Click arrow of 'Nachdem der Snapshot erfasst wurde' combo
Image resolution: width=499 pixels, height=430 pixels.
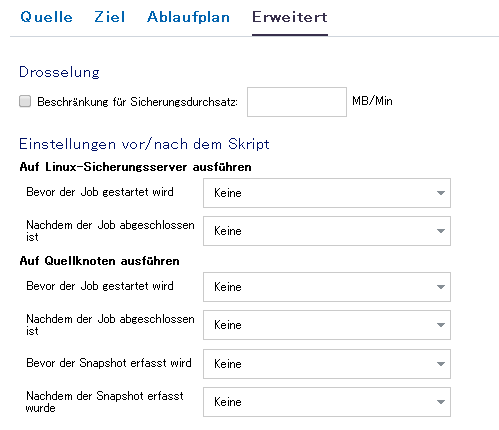click(441, 402)
